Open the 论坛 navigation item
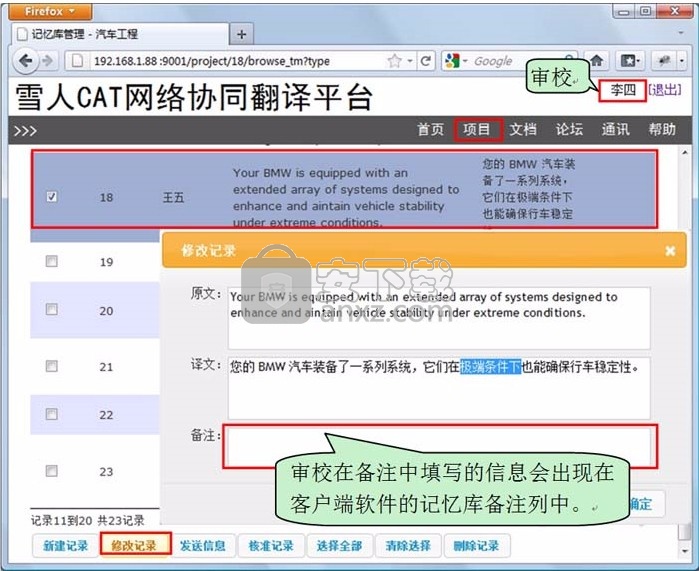Viewport: 699px width, 571px height. [569, 130]
